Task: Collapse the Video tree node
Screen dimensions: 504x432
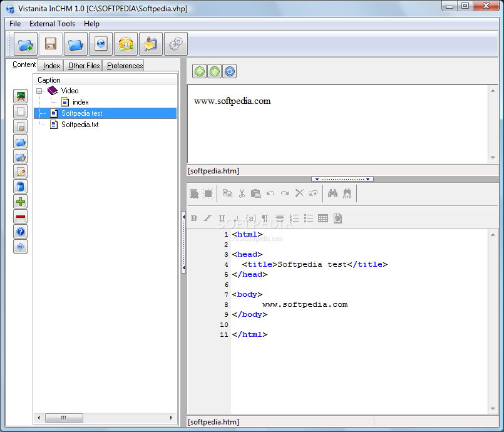Action: 39,91
